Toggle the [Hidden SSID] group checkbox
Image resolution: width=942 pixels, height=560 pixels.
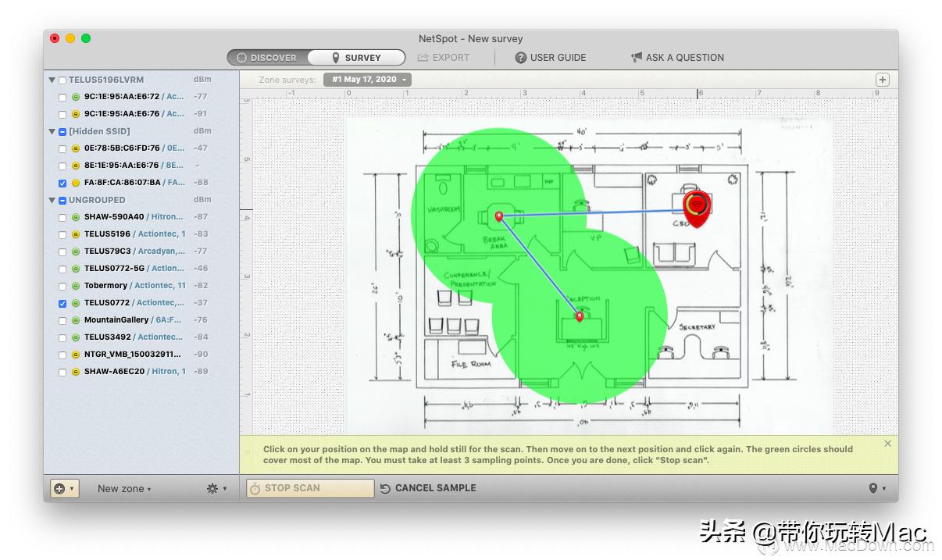62,131
